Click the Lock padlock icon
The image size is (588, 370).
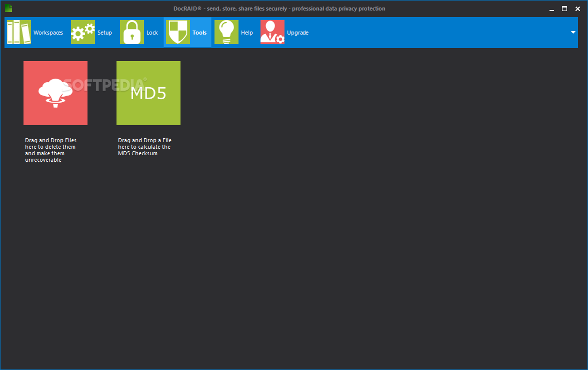click(132, 33)
